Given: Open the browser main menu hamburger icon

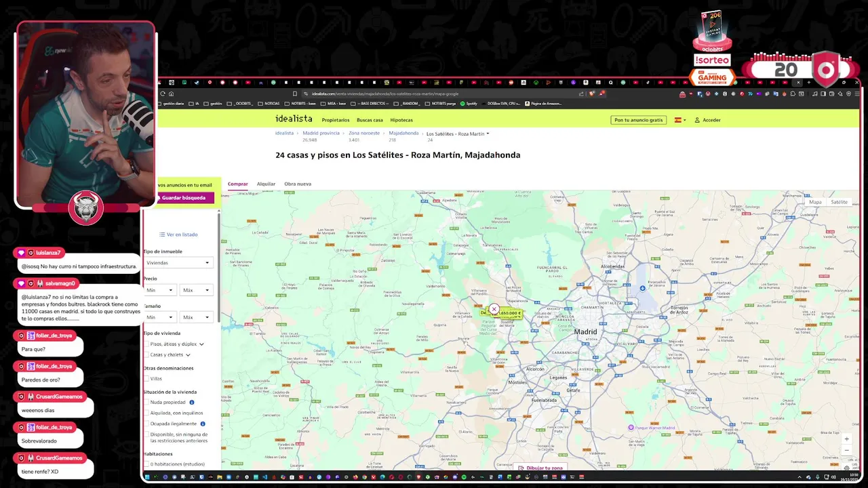Looking at the screenshot, I should tap(856, 94).
